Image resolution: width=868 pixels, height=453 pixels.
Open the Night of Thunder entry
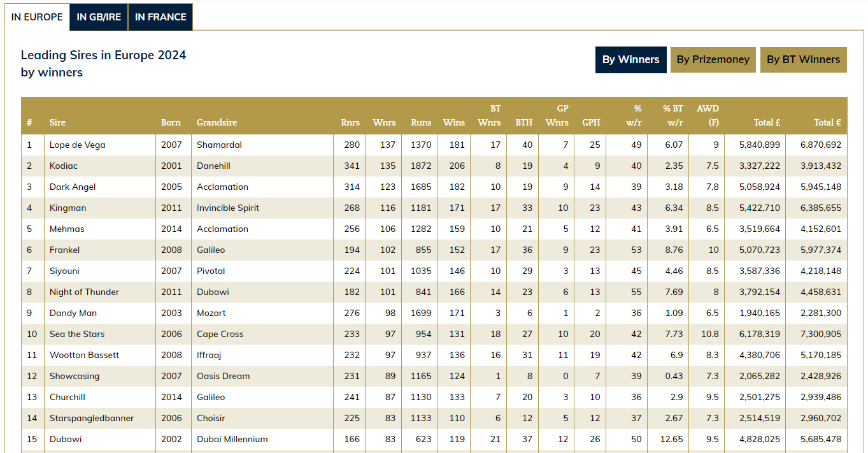pos(85,292)
